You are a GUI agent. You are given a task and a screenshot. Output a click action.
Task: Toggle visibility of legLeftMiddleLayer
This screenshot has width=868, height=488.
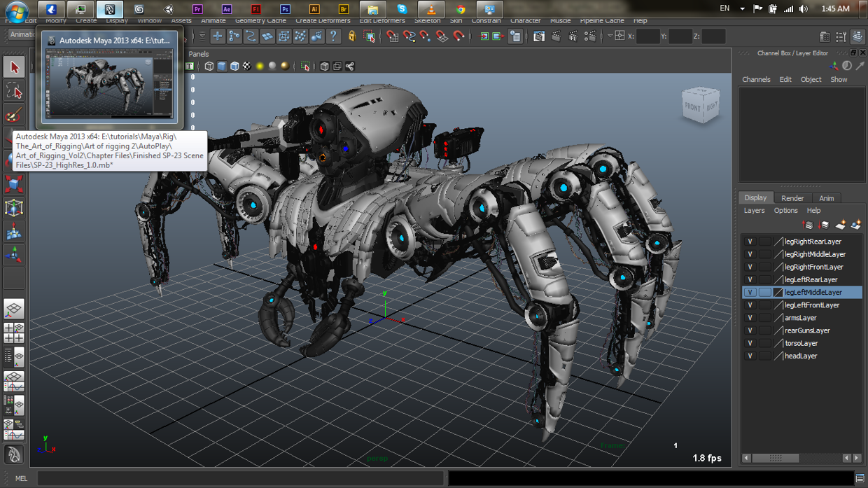pos(750,293)
